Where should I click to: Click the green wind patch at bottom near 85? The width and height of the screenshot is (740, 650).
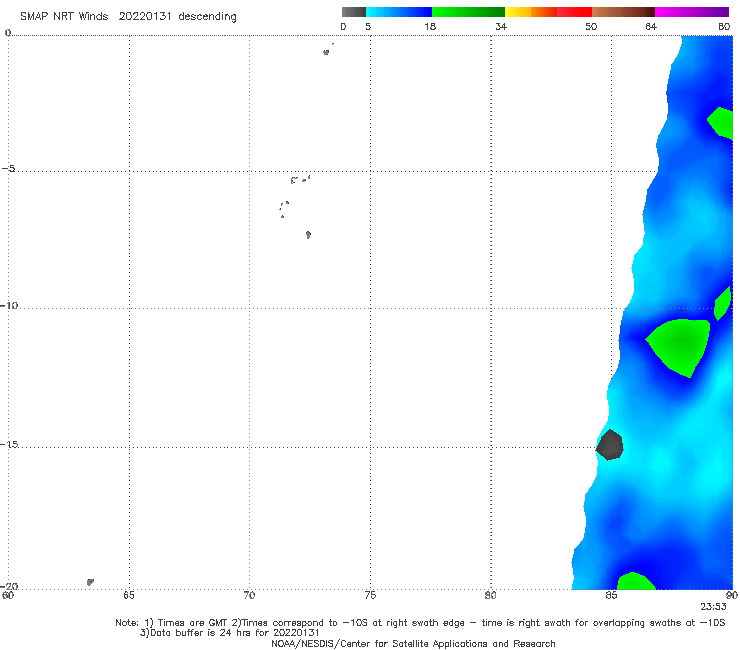coord(635,582)
